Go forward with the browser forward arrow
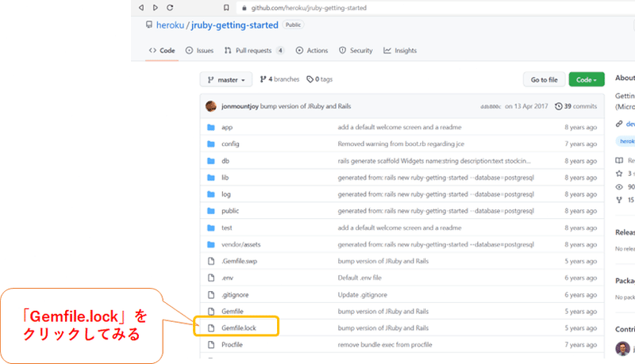 pyautogui.click(x=156, y=7)
